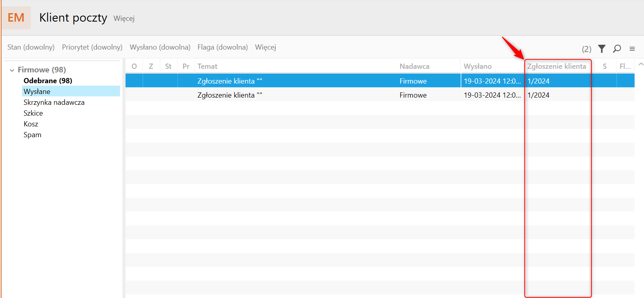Open the Spam folder
This screenshot has height=298, width=644.
32,135
